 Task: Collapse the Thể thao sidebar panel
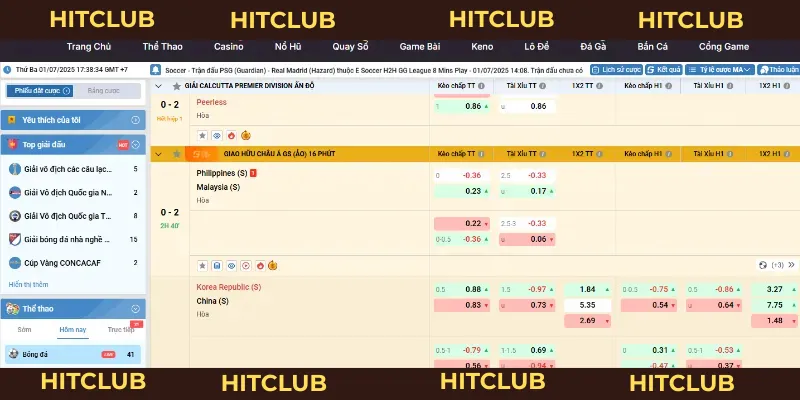pos(135,309)
